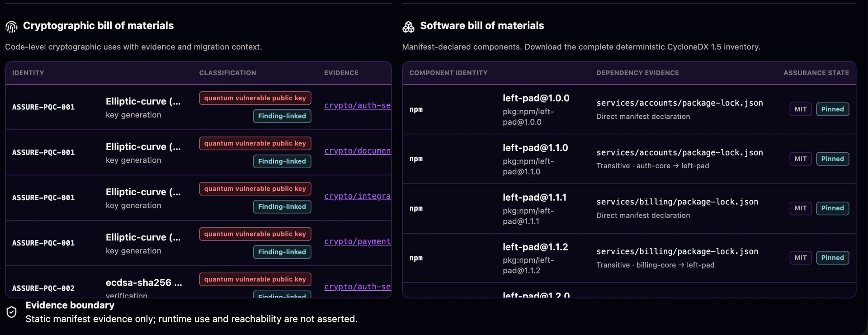
Task: Open the crypto/documen evidence link
Action: 358,151
